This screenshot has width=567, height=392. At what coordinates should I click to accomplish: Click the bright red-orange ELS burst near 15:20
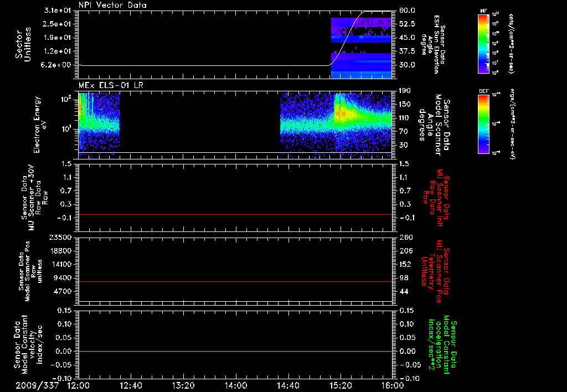342,112
